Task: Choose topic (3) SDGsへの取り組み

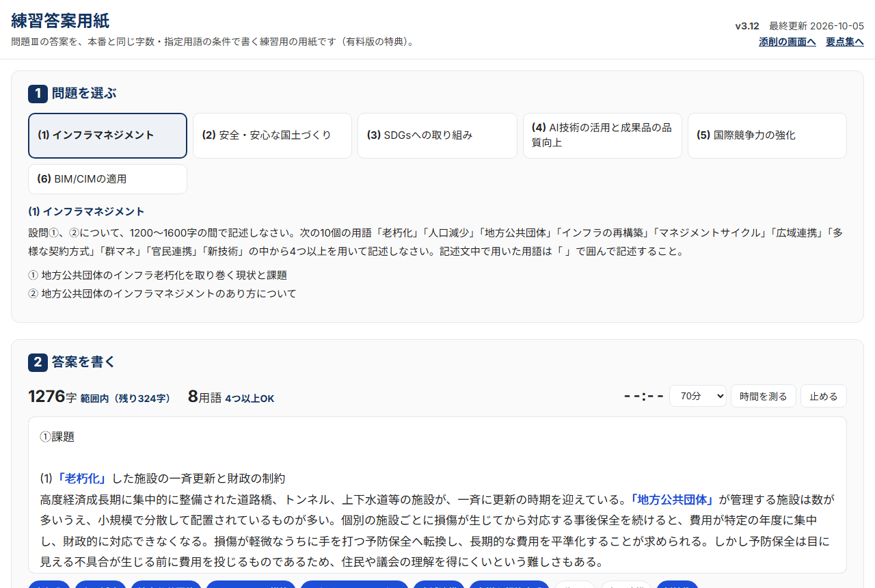Action: (x=437, y=135)
